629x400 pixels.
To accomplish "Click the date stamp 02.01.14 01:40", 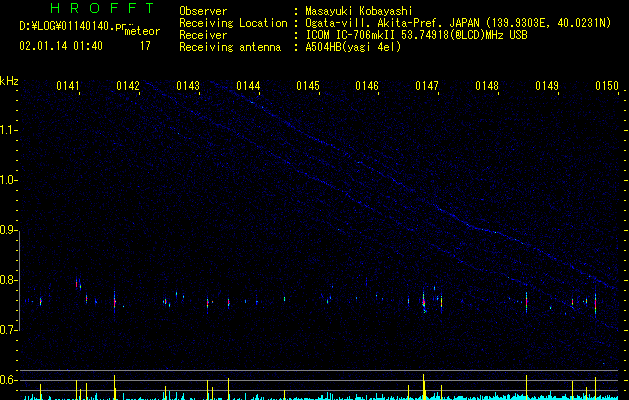I will tap(61, 46).
